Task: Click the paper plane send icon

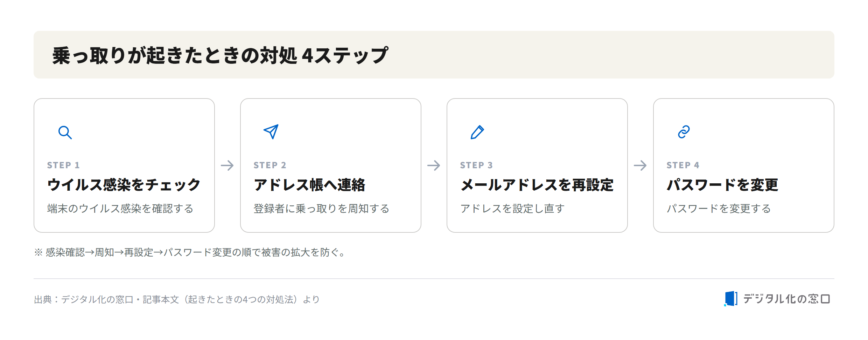Action: pyautogui.click(x=271, y=132)
